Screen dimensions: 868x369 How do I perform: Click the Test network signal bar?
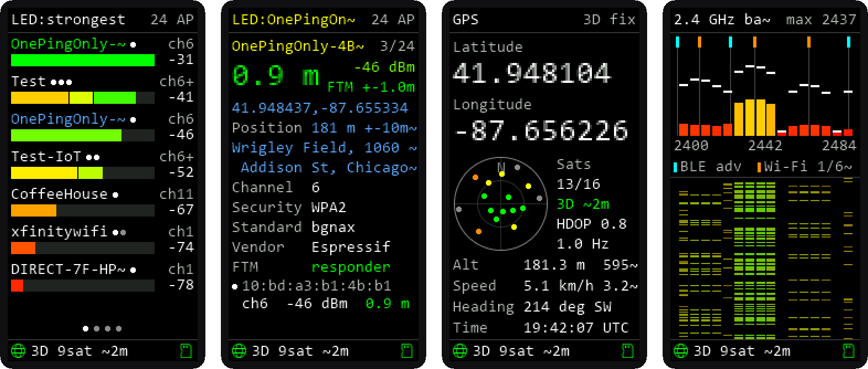tap(83, 98)
